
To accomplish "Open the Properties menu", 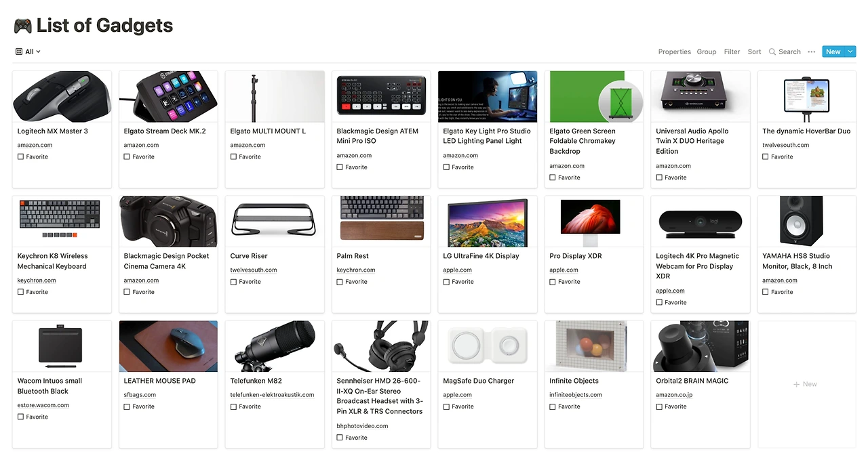I will click(675, 51).
